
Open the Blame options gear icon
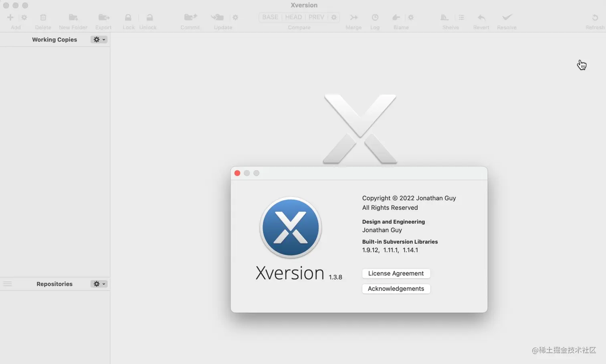tap(411, 17)
